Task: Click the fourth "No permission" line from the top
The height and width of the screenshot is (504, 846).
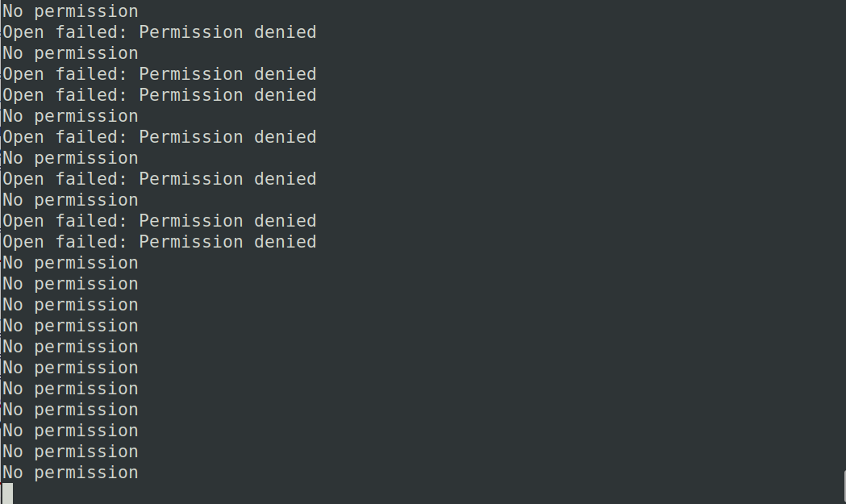Action: (x=70, y=158)
